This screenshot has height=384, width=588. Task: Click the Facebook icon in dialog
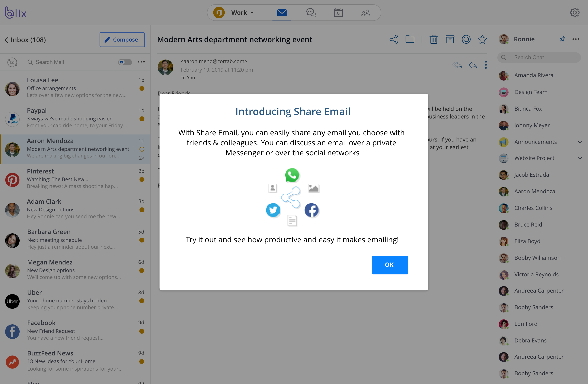311,210
